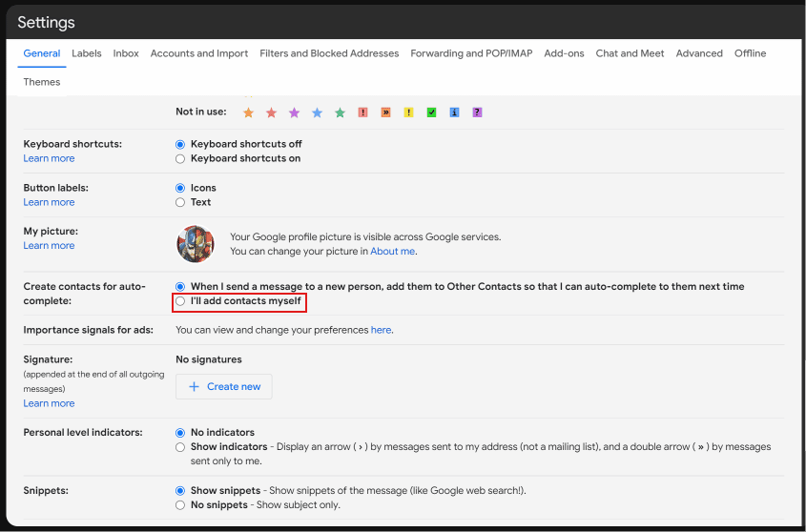Image resolution: width=806 pixels, height=532 pixels.
Task: Click Learn more under Signature
Action: point(49,403)
